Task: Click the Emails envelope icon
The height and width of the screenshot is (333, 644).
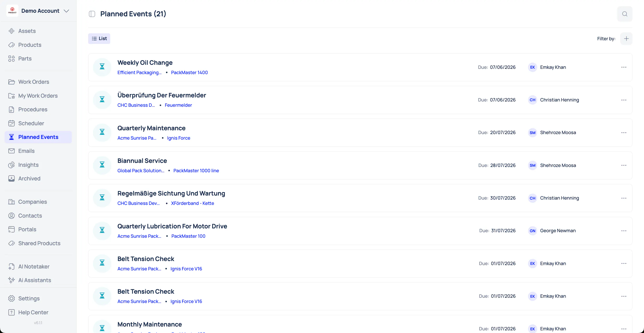Action: coord(11,151)
